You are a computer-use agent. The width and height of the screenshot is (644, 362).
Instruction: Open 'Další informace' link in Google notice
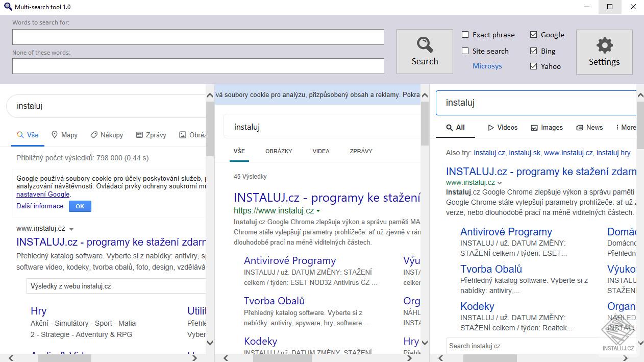point(40,206)
